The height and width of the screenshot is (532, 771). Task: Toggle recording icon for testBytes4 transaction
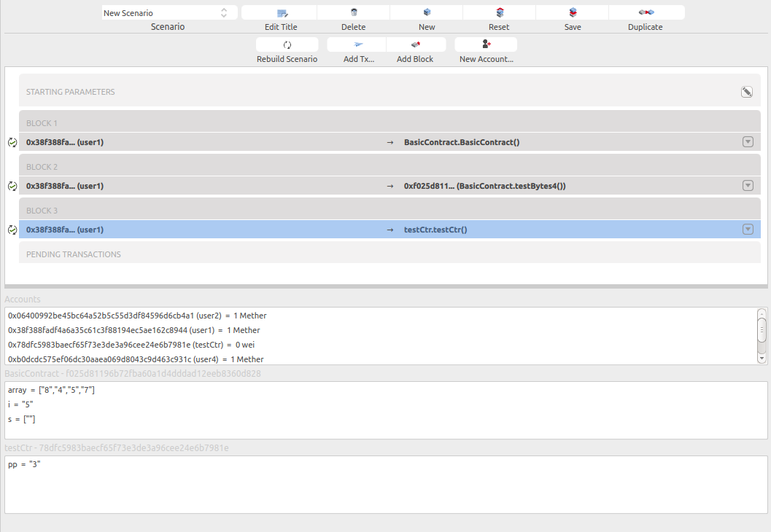[x=12, y=186]
